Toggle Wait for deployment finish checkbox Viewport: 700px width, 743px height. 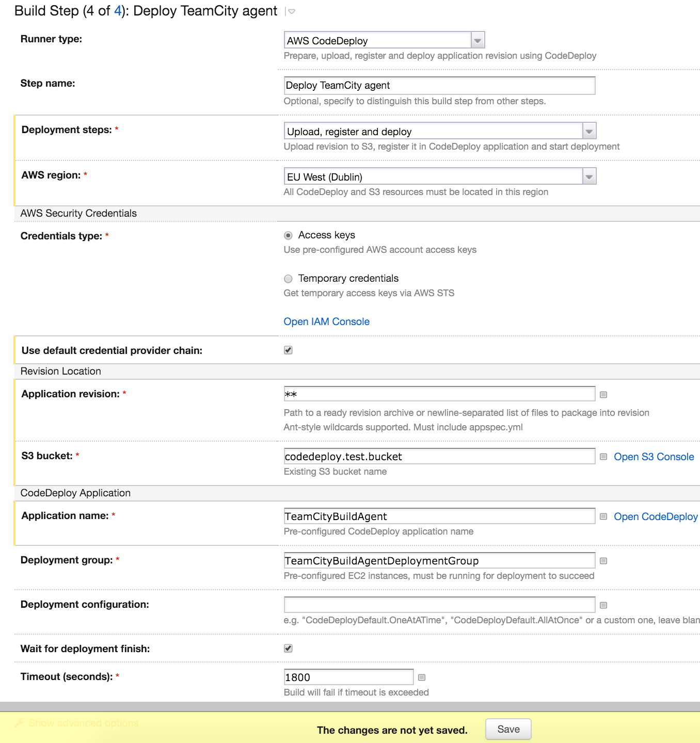pos(288,648)
